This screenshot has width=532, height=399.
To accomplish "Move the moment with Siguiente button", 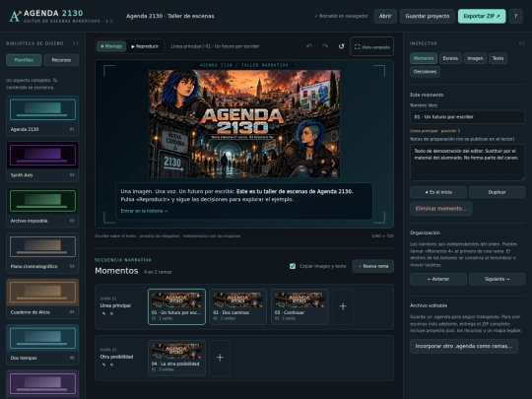I will coord(497,279).
